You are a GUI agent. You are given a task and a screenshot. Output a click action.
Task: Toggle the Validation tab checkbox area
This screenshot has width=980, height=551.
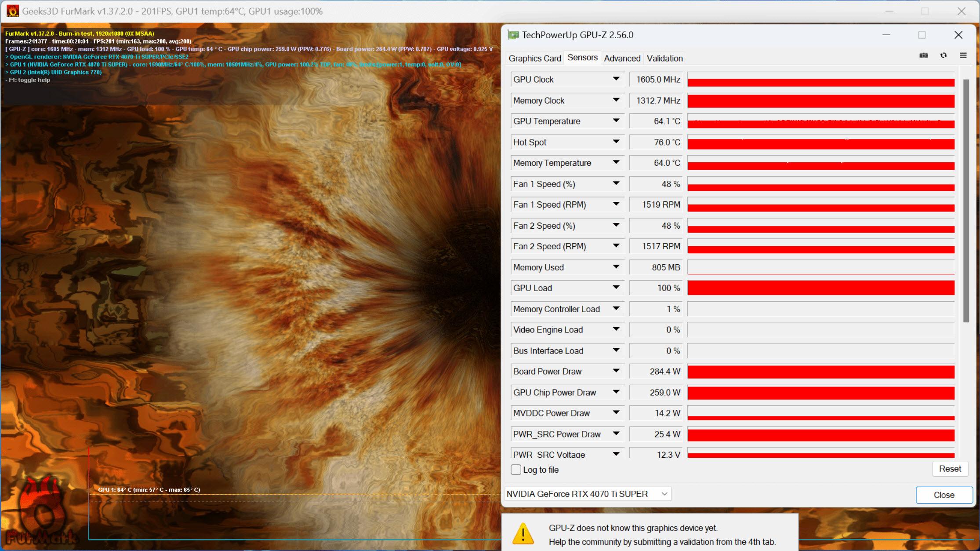coord(664,58)
